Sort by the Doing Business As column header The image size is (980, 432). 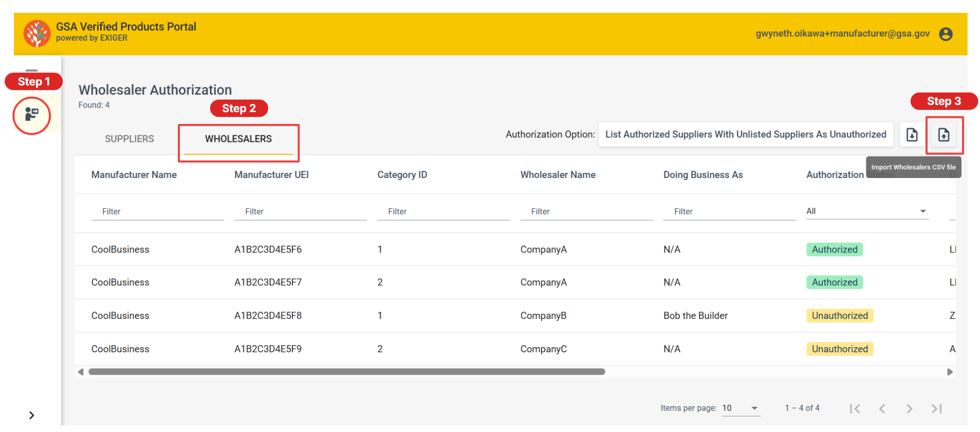(703, 175)
